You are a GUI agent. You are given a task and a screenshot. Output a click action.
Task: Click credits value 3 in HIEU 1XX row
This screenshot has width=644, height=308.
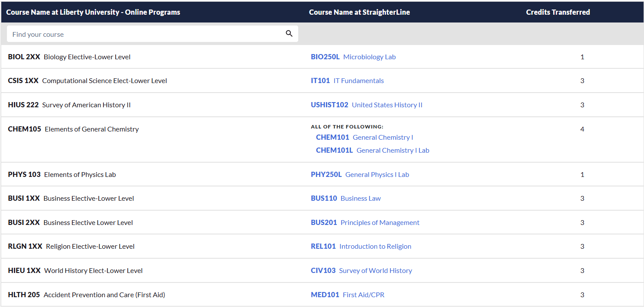582,270
